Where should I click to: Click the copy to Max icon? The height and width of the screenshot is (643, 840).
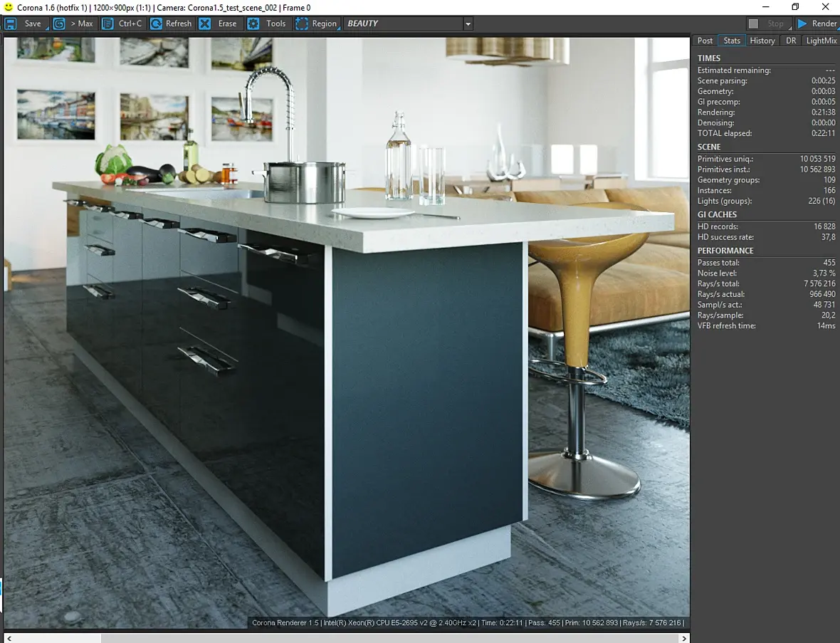[59, 23]
